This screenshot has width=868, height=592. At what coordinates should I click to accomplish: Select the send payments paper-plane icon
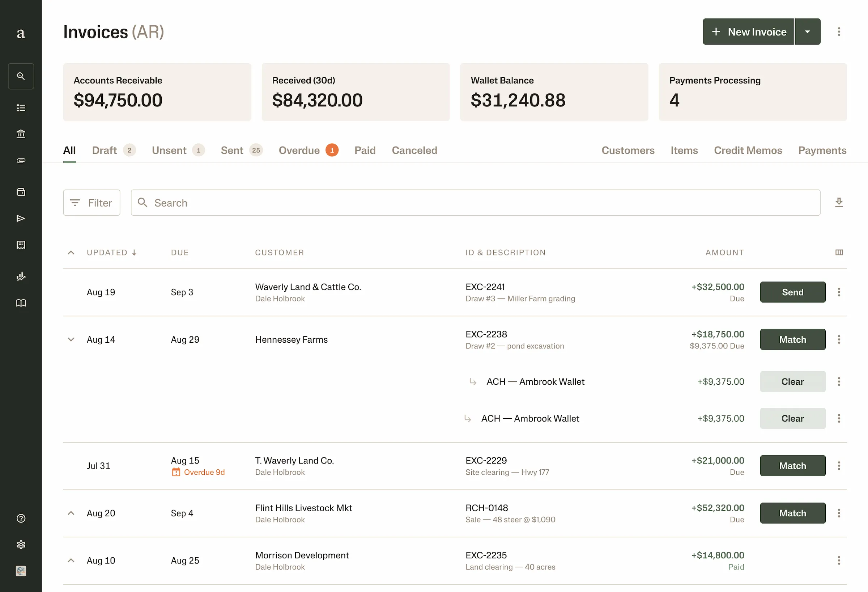21,218
